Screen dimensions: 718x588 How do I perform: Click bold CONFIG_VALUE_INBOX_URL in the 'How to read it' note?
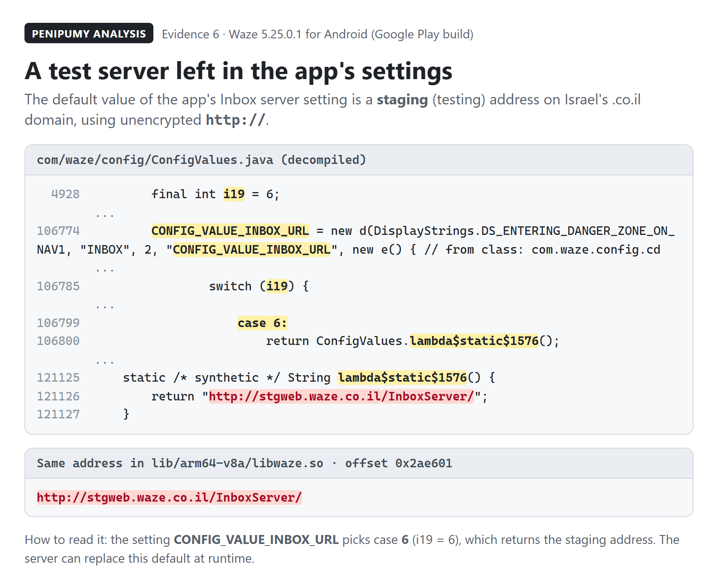click(256, 540)
